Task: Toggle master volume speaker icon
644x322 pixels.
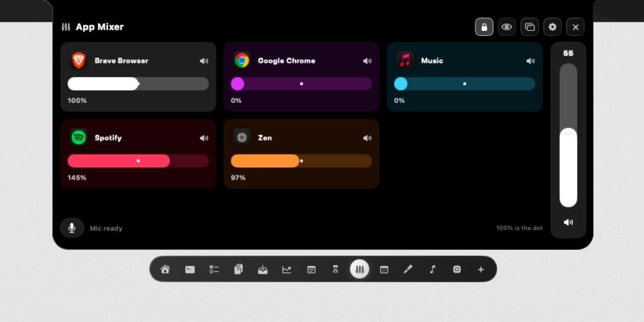Action: coord(569,222)
